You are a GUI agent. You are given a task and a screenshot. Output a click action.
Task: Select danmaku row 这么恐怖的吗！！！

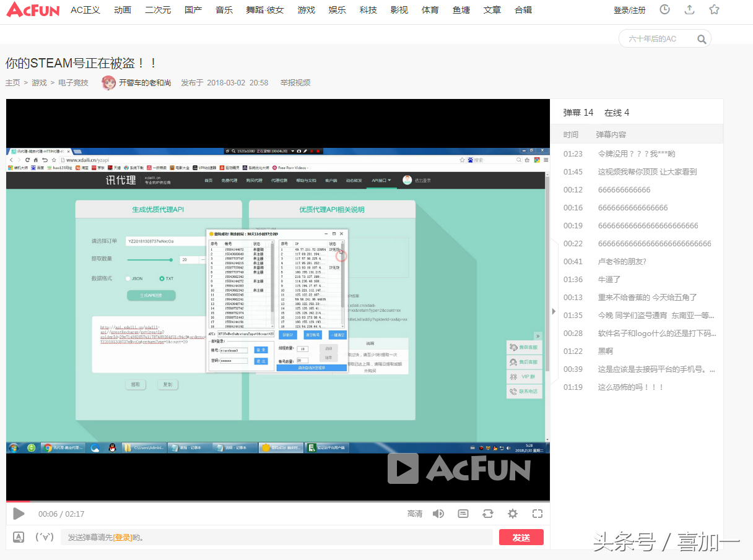(x=637, y=387)
